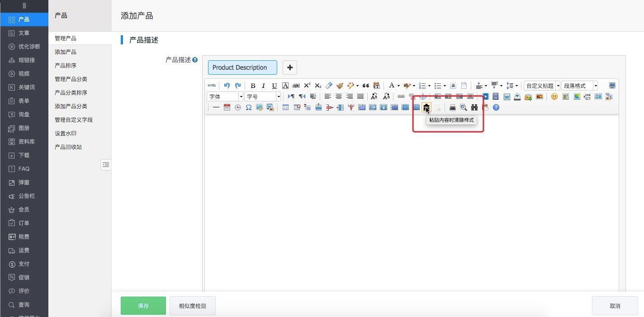Toggle bold formatting
The image size is (644, 317).
point(253,86)
